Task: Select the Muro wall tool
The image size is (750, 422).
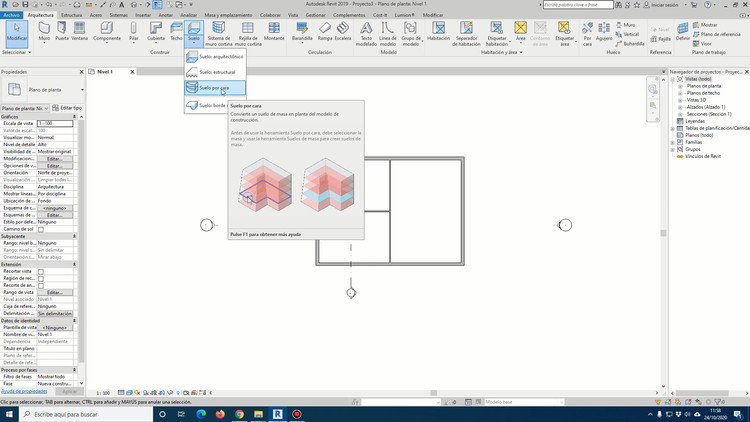Action: [x=44, y=32]
